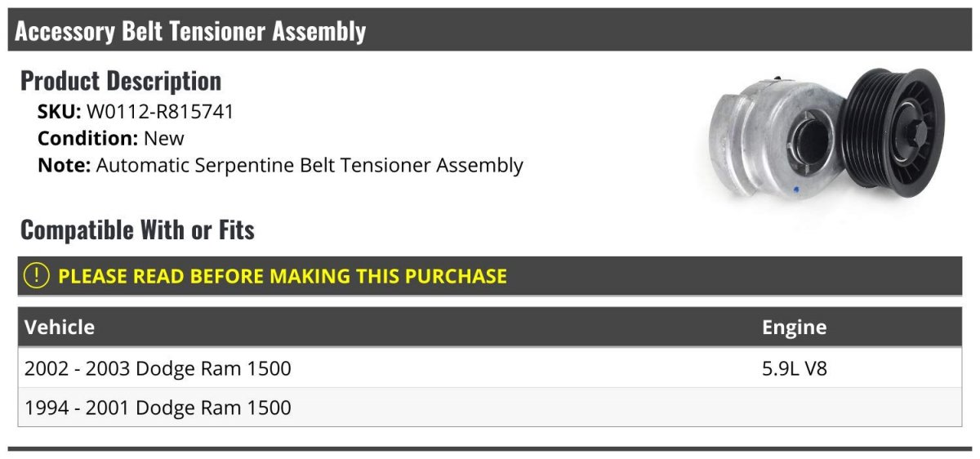This screenshot has width=980, height=459.
Task: Click the Compatible With or Fits heading
Action: [x=137, y=230]
